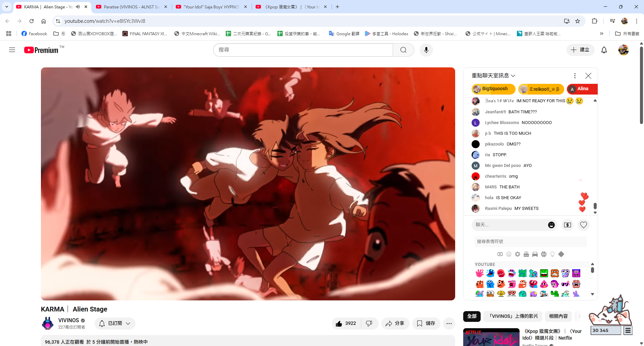Start voice search with the microphone
Viewport: 644px width, 346px height.
(x=426, y=50)
